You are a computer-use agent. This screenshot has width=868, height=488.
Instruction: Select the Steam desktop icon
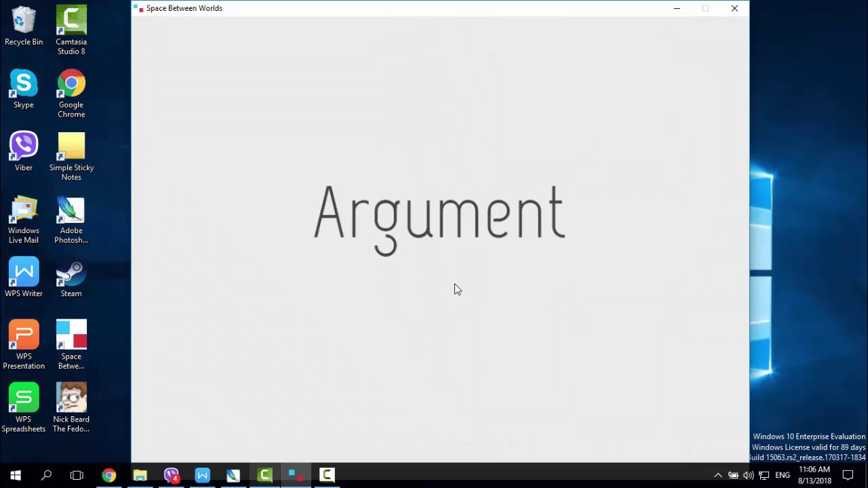[71, 278]
